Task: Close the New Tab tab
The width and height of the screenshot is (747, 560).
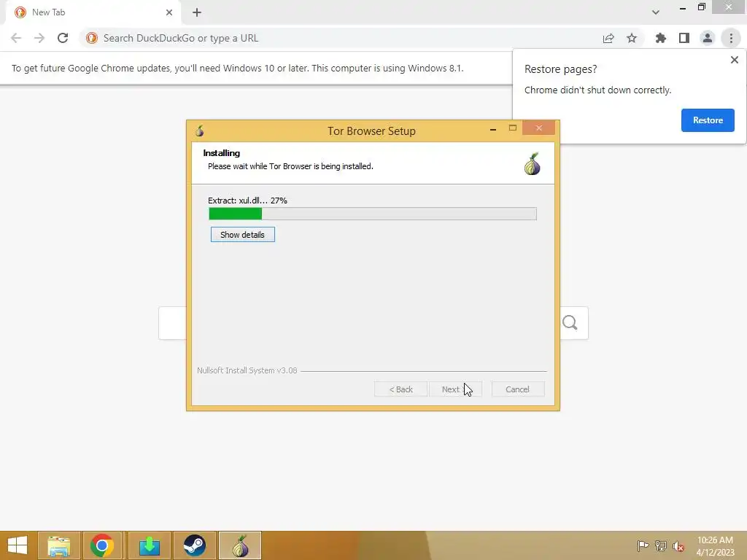Action: pyautogui.click(x=169, y=12)
